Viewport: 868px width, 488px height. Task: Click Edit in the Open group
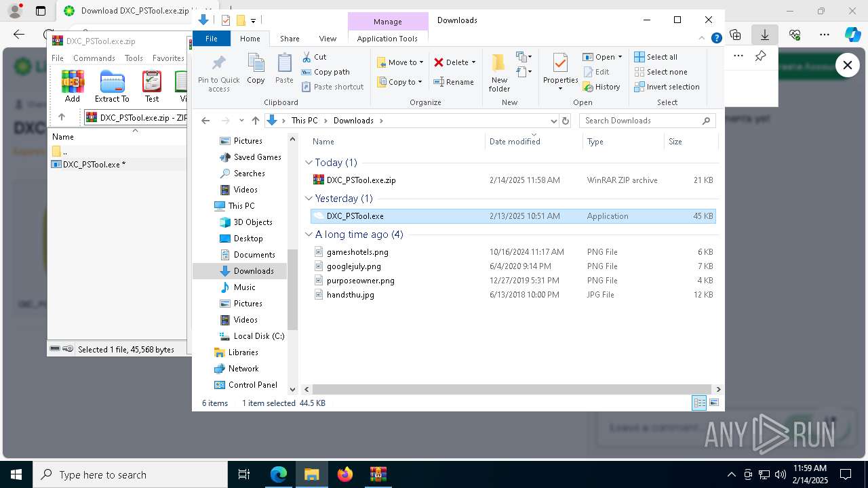pyautogui.click(x=595, y=72)
